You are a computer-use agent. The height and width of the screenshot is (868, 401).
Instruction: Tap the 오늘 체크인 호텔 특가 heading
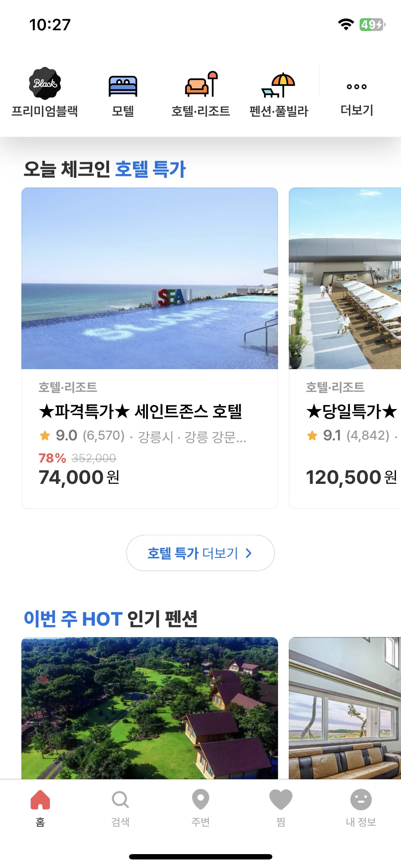104,169
